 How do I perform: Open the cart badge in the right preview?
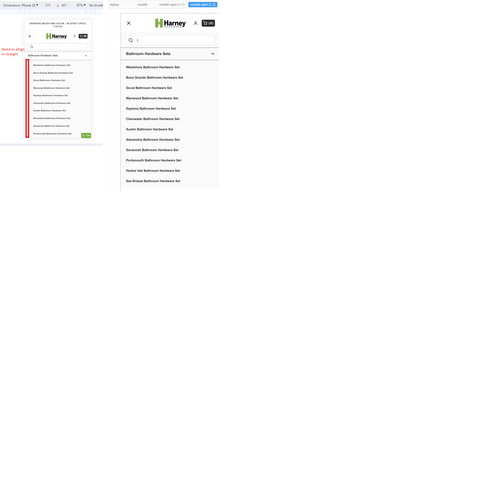tap(208, 23)
